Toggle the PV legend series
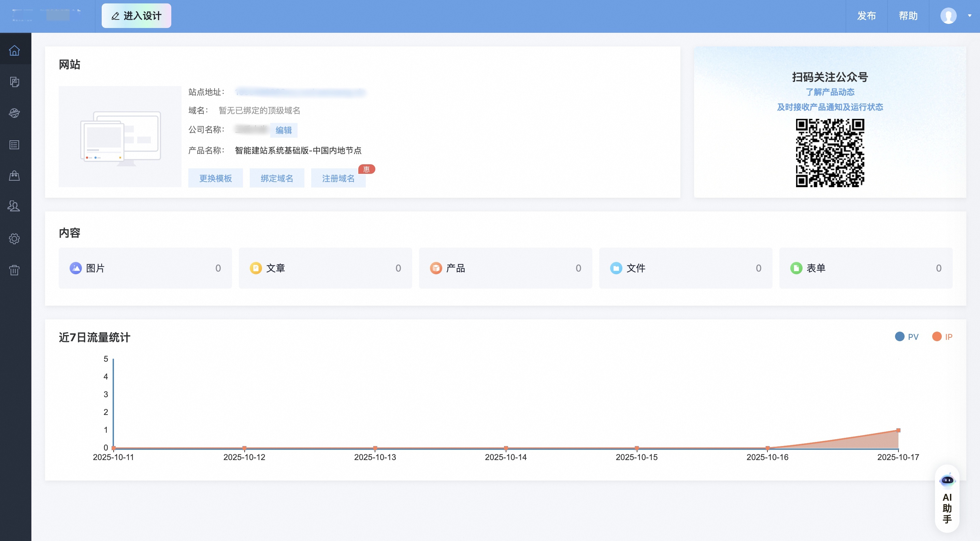Screen dimensions: 980x541 coord(907,336)
